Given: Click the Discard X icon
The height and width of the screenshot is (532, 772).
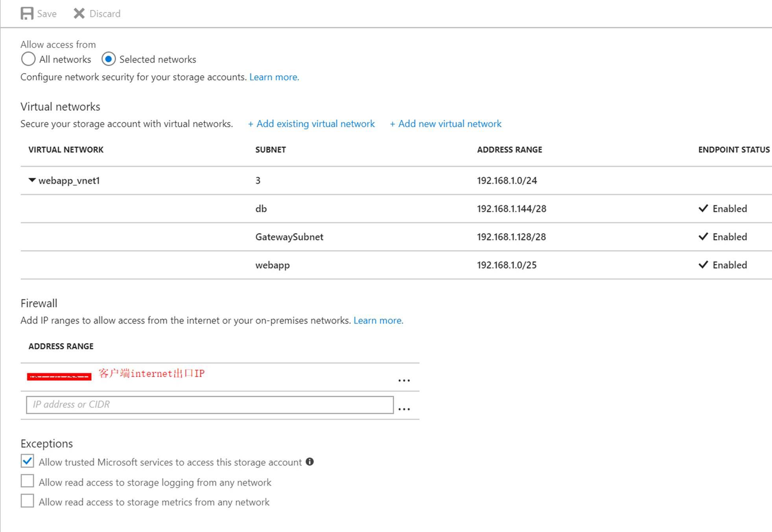Looking at the screenshot, I should click(x=79, y=13).
